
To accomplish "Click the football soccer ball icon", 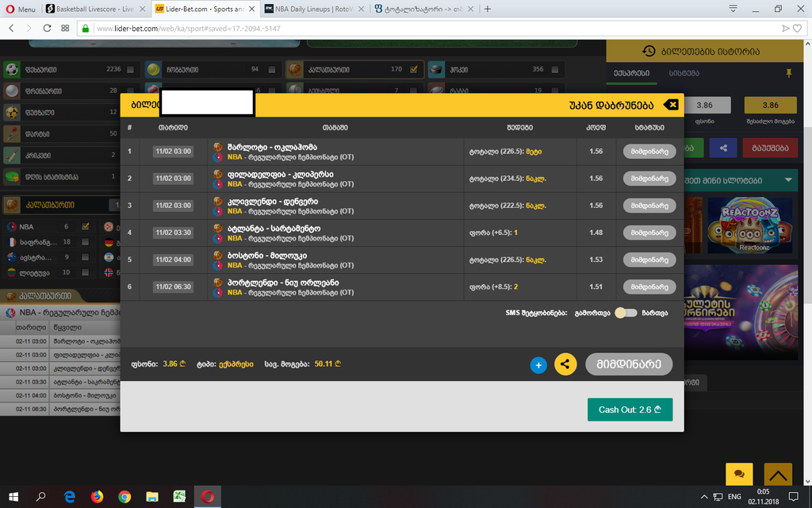I will point(12,70).
